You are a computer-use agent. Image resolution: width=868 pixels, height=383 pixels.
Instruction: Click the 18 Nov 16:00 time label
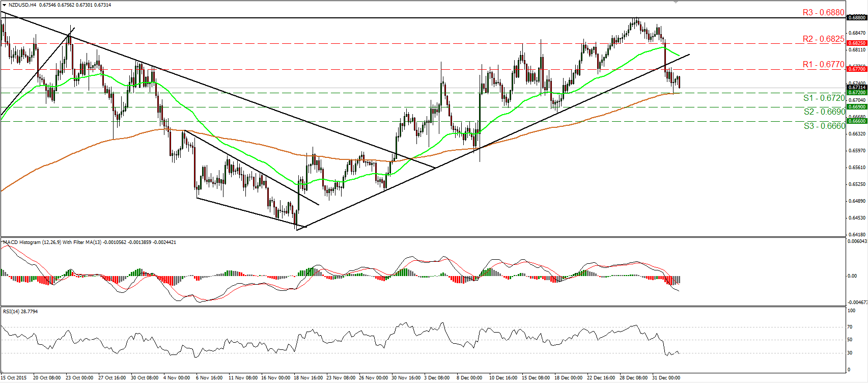point(308,378)
